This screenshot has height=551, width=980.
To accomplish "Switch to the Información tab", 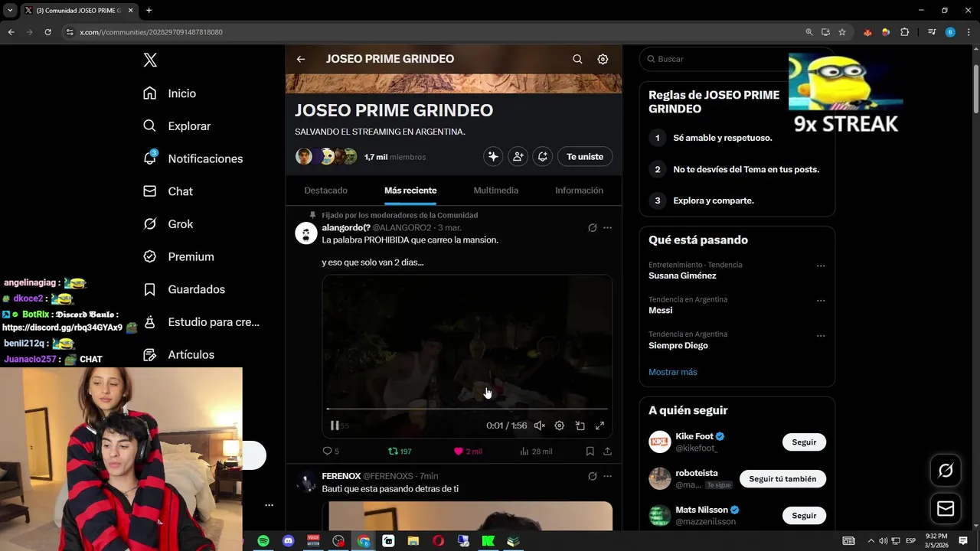I will point(579,191).
